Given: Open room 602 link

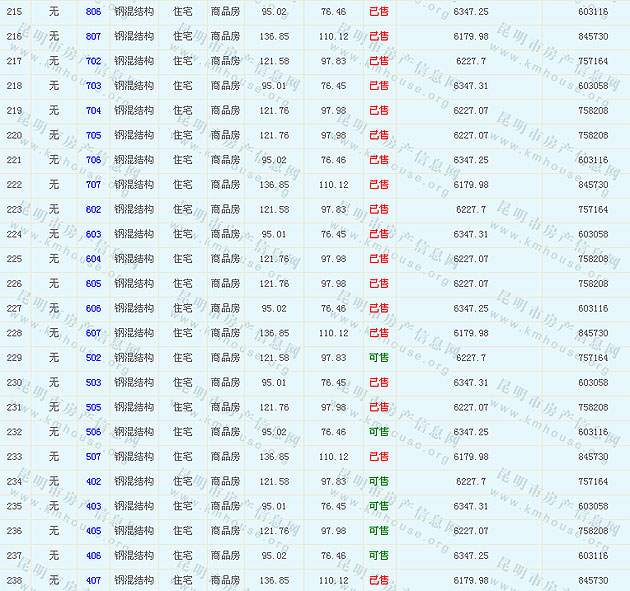Looking at the screenshot, I should pos(93,210).
